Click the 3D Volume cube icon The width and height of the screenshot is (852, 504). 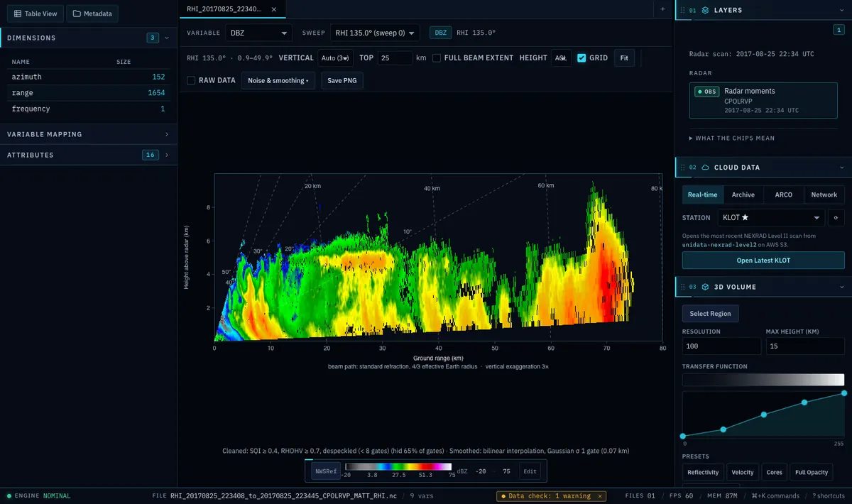[x=705, y=287]
